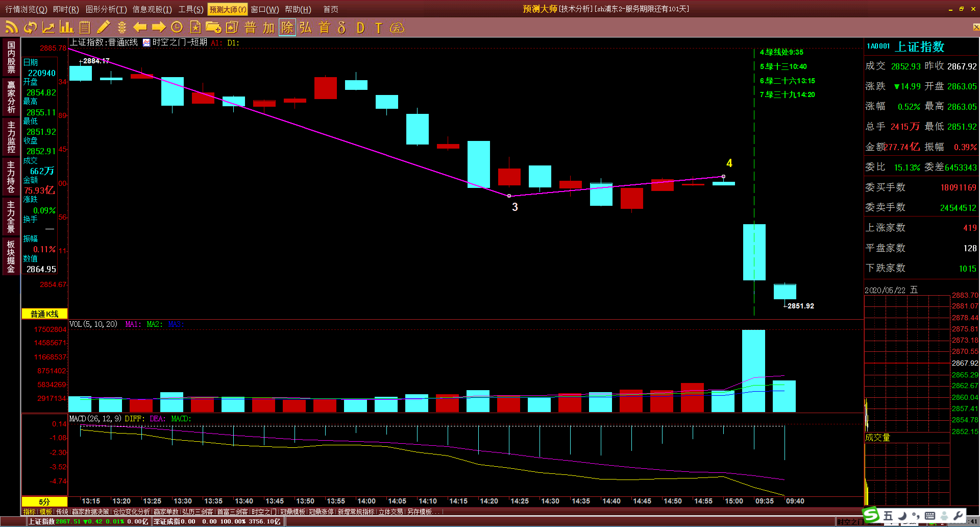Open the 即时(R) menu
Image resolution: width=980 pixels, height=527 pixels.
coord(66,9)
